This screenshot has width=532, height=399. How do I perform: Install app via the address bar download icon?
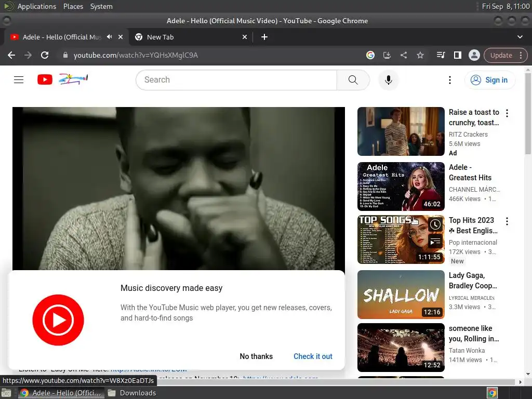(x=387, y=55)
